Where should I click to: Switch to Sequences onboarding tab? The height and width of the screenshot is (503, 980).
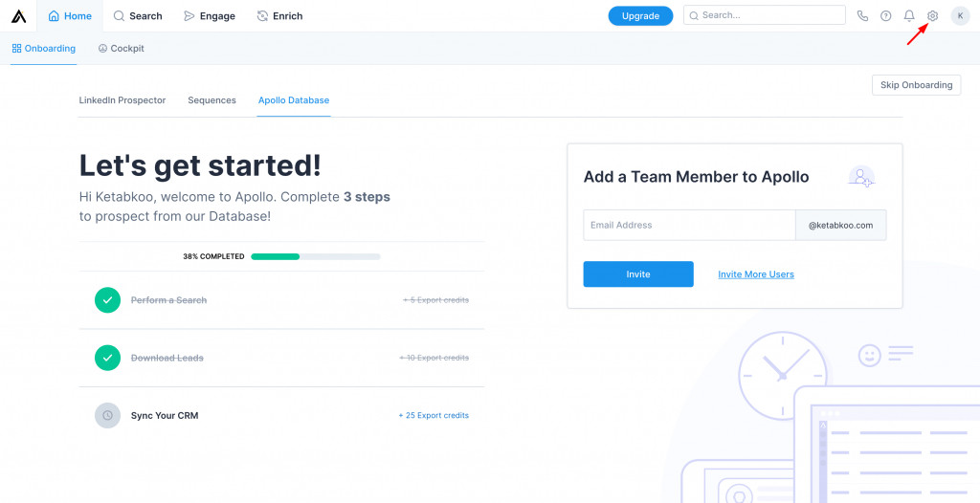click(x=212, y=100)
